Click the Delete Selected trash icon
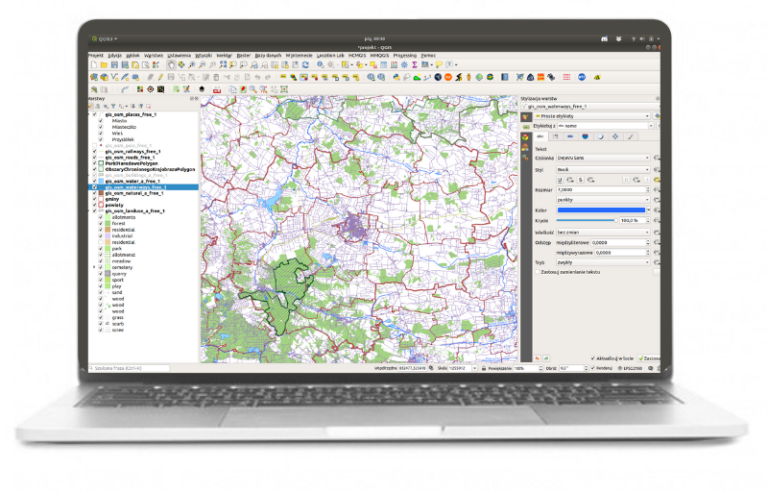The width and height of the screenshot is (768, 492). pyautogui.click(x=216, y=77)
